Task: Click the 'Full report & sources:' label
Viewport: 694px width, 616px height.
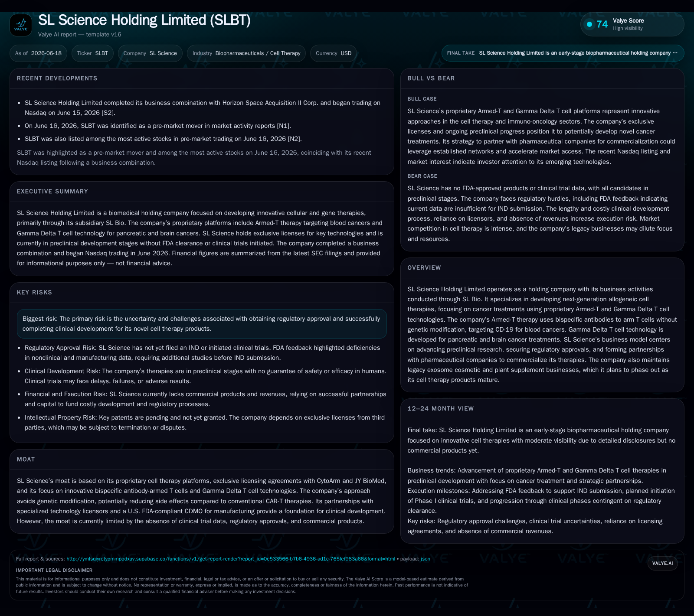Action: [40, 559]
